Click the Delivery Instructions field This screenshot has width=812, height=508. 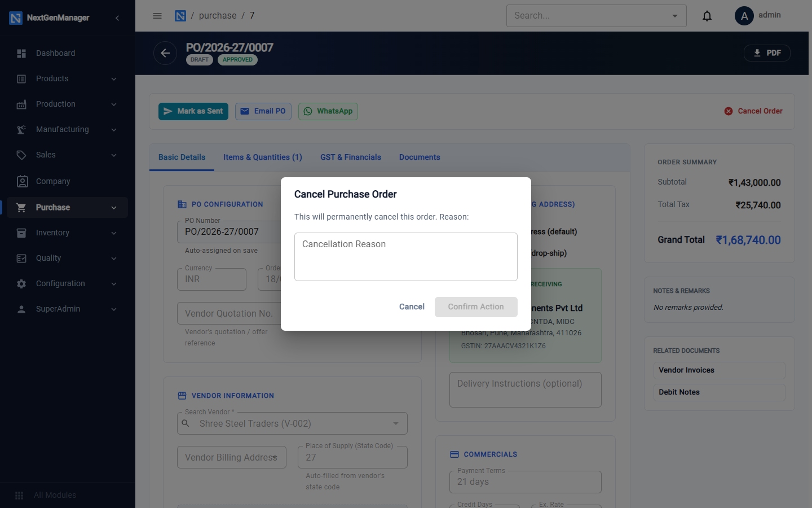tap(526, 389)
